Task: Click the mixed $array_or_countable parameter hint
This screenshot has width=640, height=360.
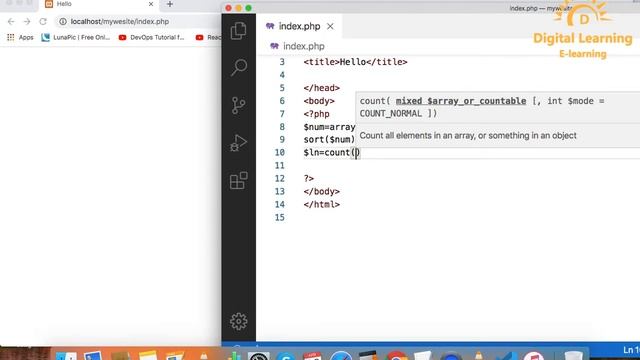Action: pos(461,101)
